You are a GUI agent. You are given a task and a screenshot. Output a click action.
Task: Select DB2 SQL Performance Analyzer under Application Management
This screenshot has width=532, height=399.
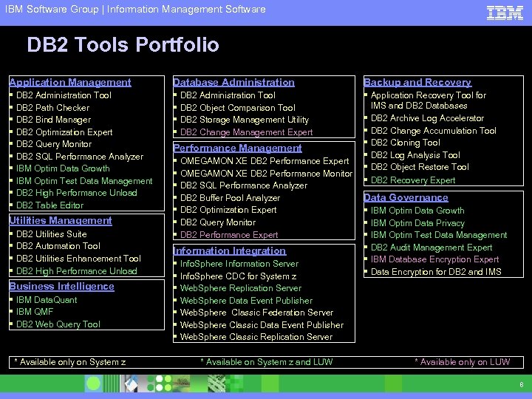80,157
